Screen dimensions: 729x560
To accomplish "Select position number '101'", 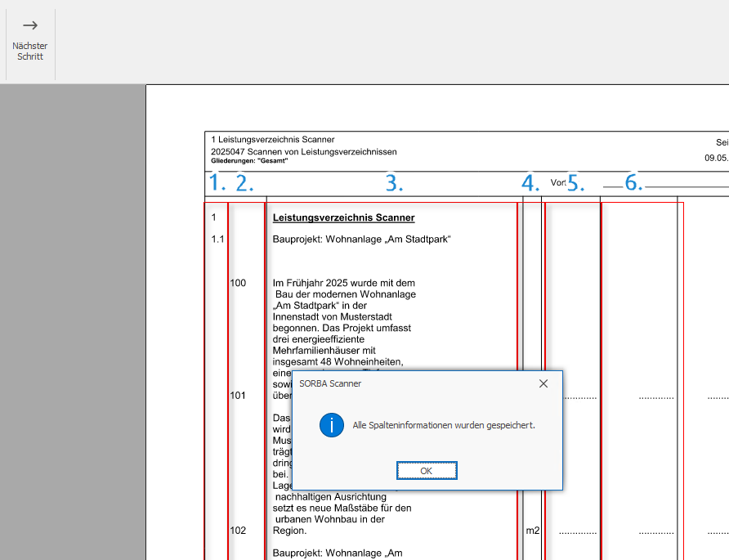I will (238, 396).
